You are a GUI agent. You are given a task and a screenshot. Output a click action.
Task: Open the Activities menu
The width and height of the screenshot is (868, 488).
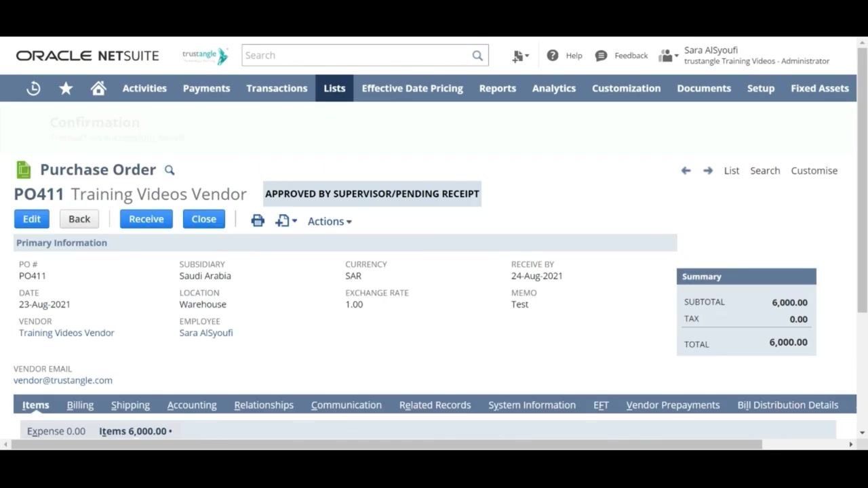[144, 88]
